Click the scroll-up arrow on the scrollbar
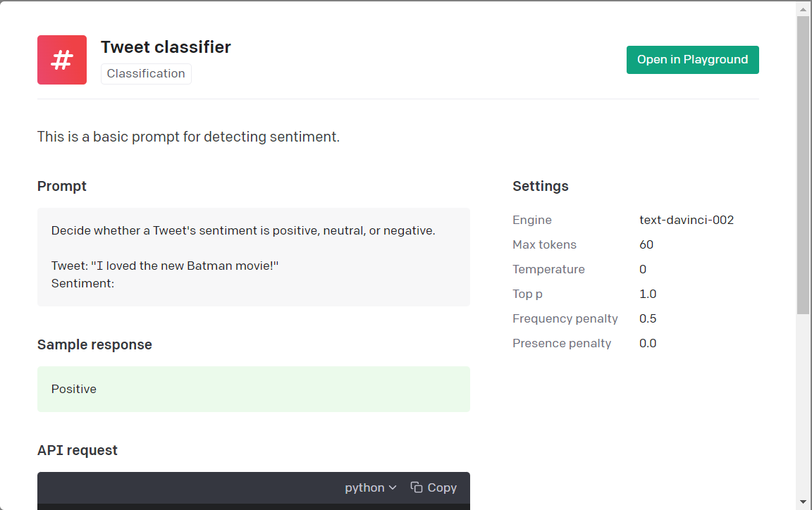Screen dimensions: 812x510 click(x=804, y=8)
